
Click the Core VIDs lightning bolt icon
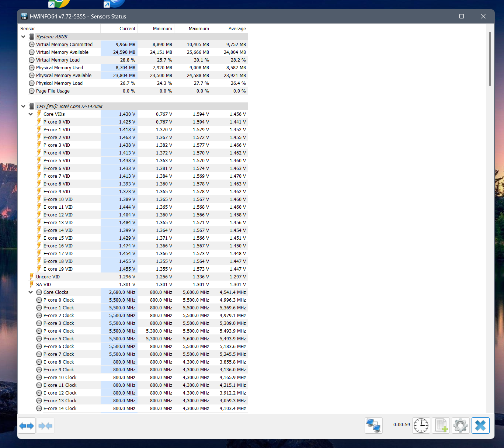tap(39, 114)
